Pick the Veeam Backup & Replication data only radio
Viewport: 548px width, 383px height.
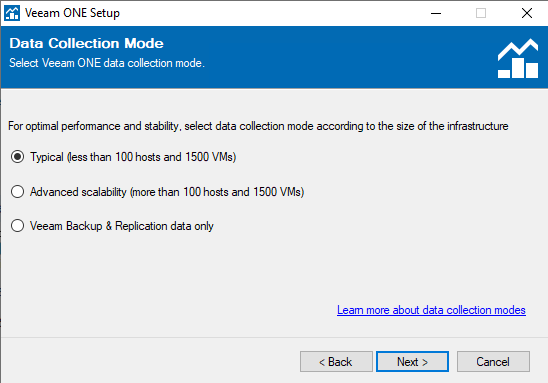click(x=17, y=226)
